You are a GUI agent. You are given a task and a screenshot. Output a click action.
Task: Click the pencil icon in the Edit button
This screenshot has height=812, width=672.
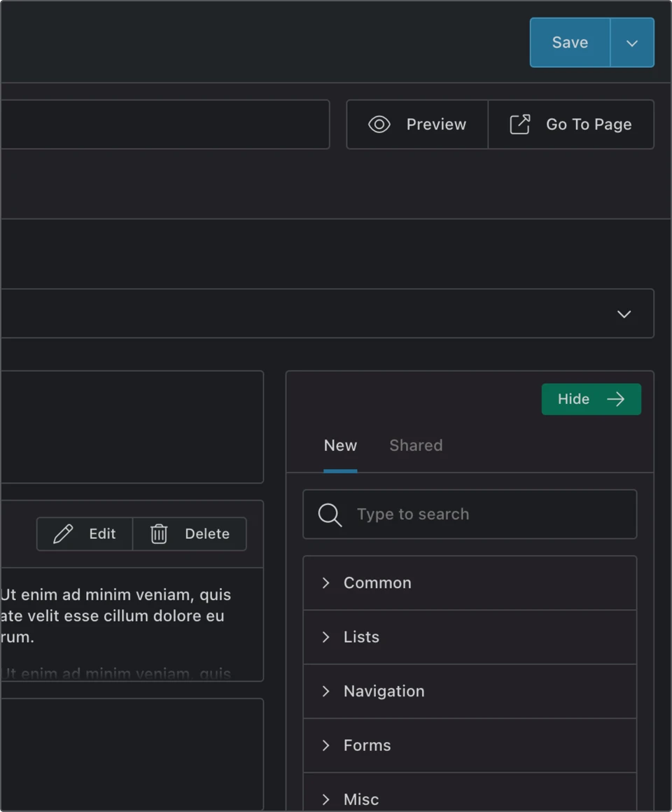(x=63, y=534)
